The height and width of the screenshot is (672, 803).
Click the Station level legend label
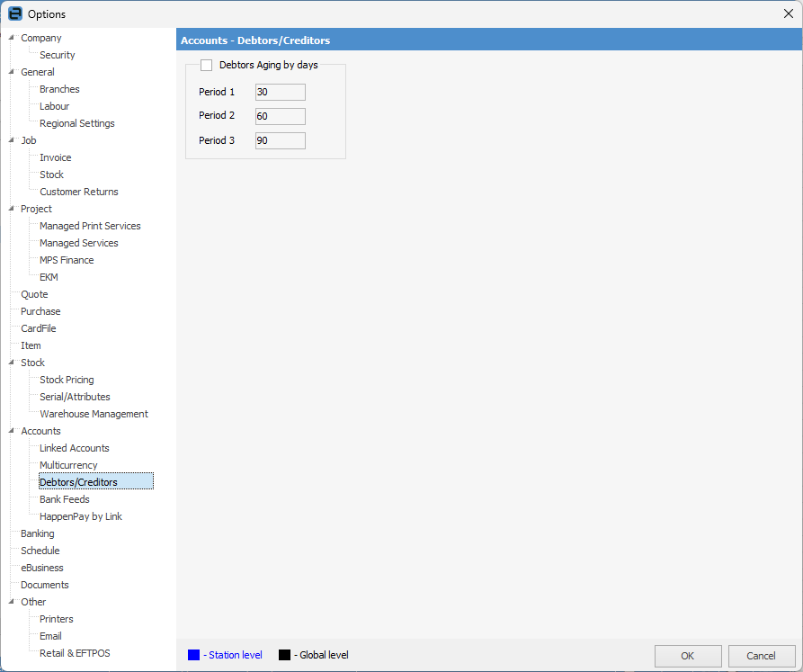pyautogui.click(x=233, y=655)
